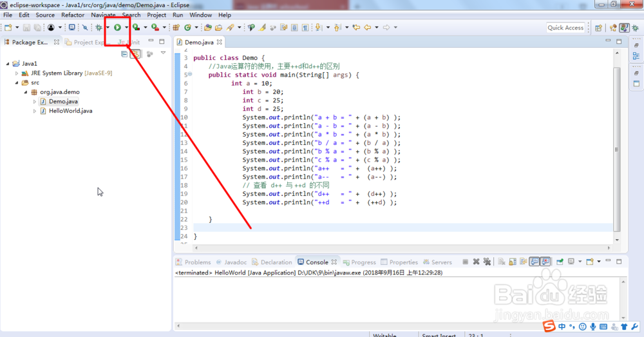Click the Pin Console icon
This screenshot has height=337, width=644.
[560, 262]
